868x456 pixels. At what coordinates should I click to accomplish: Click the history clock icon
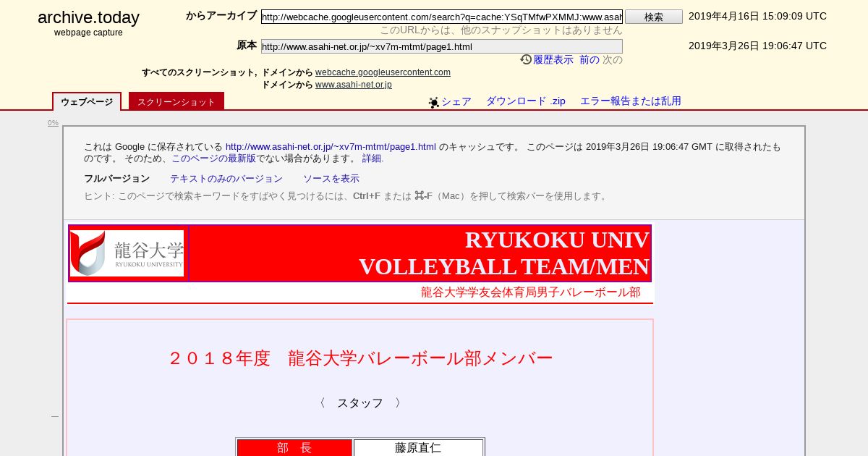coord(526,59)
